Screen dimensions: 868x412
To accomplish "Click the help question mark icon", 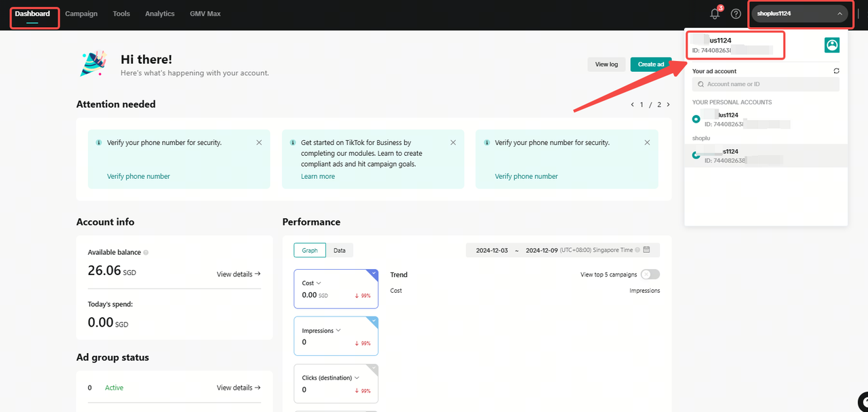I will click(736, 13).
